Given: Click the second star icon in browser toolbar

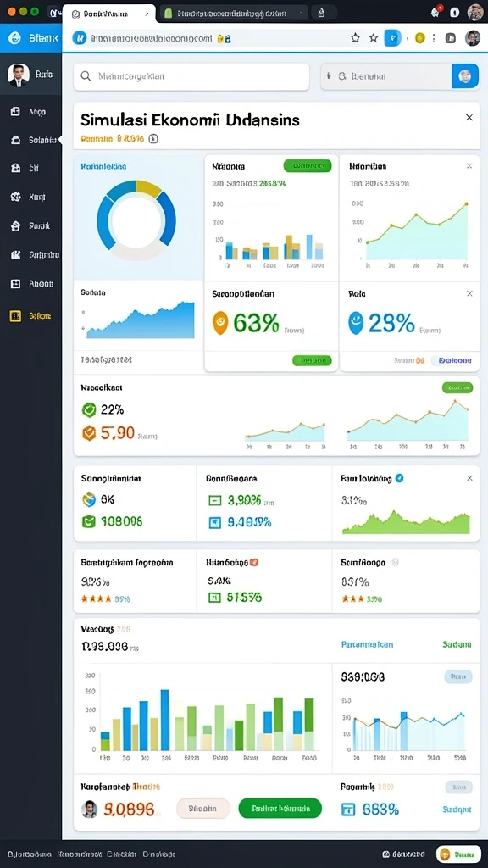Looking at the screenshot, I should 374,37.
